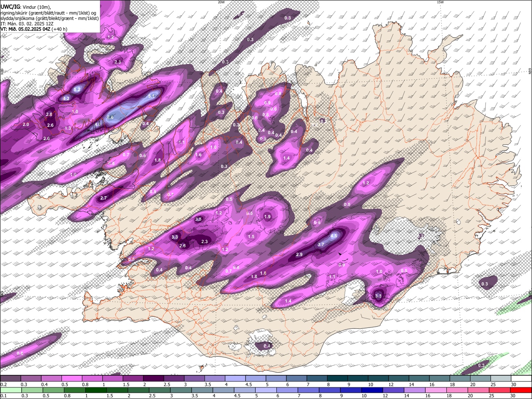The height and width of the screenshot is (399, 532).
Task: Click the '20W' longitude label
Action: (221, 2)
